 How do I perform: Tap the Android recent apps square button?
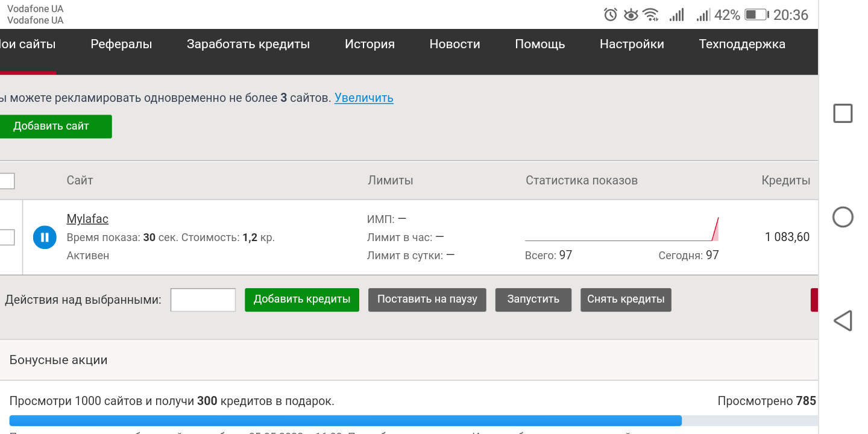(843, 113)
